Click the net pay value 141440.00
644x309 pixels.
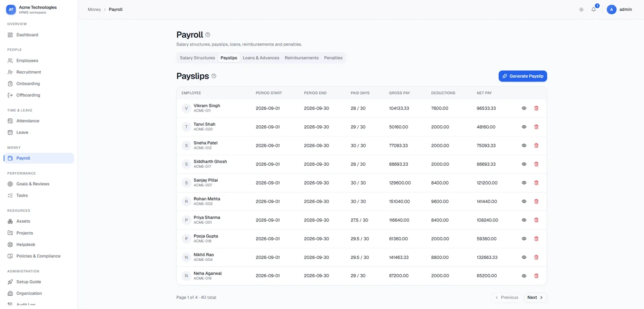[487, 201]
